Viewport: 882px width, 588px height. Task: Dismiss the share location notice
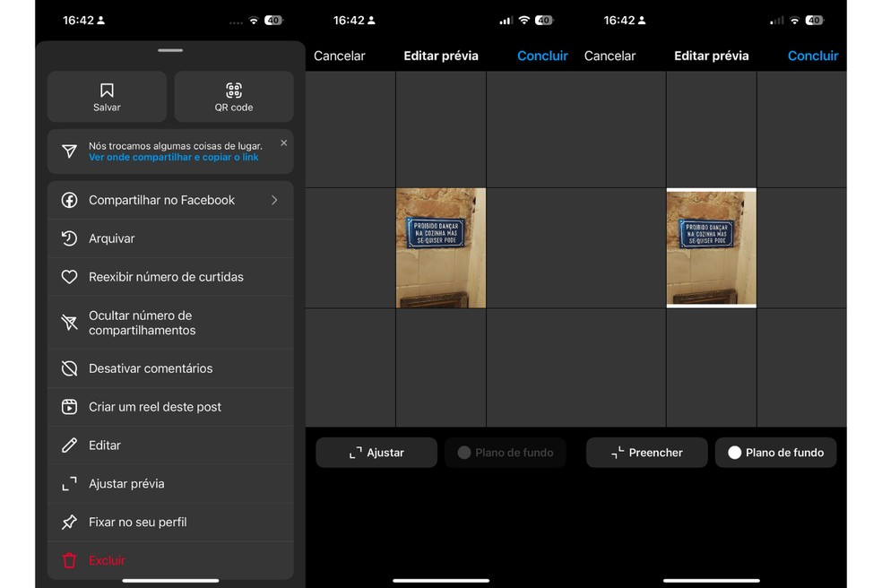283,143
